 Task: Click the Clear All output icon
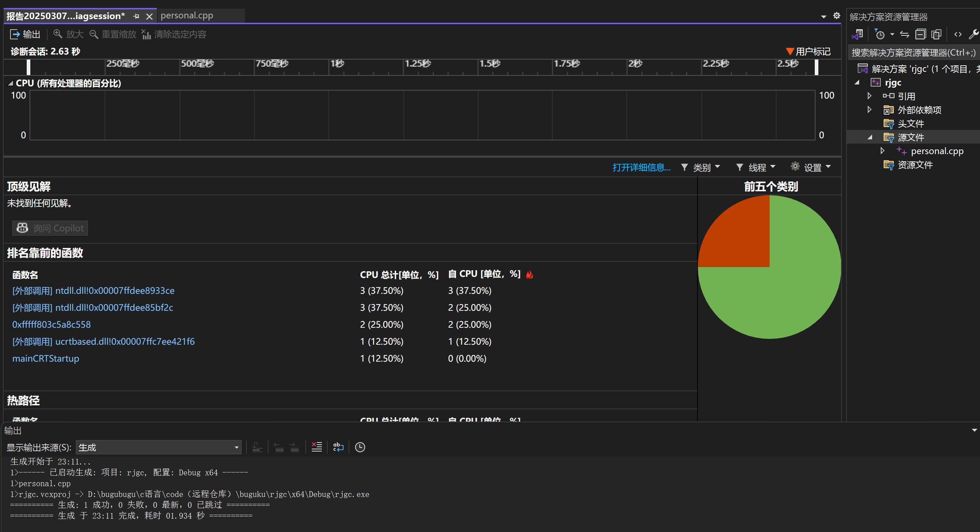pyautogui.click(x=316, y=447)
